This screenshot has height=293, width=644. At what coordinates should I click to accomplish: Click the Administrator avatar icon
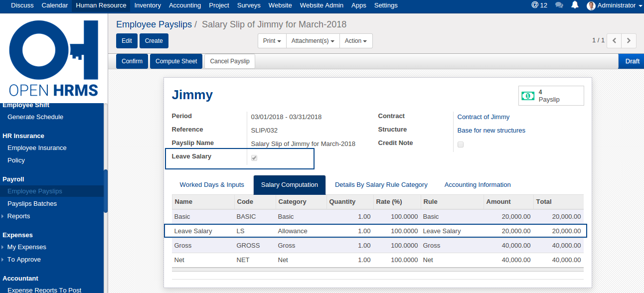[x=591, y=5]
